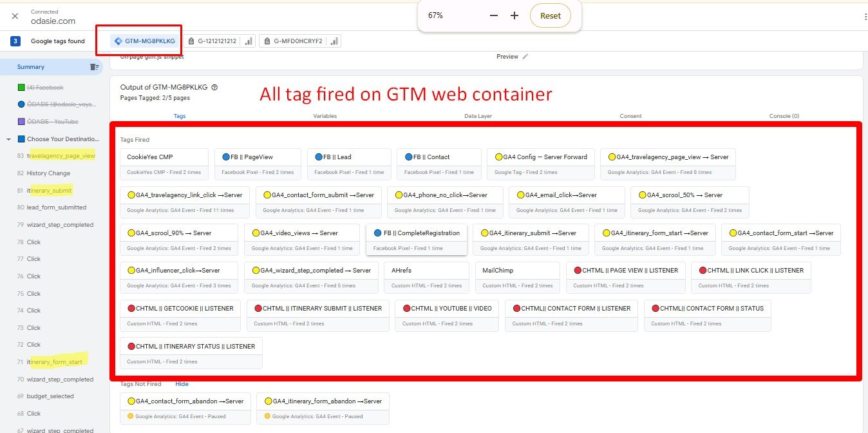Click the help icon next to Output of GTM-MG8PKLKG
Viewport: 868px width, 433px height.
[x=214, y=88]
